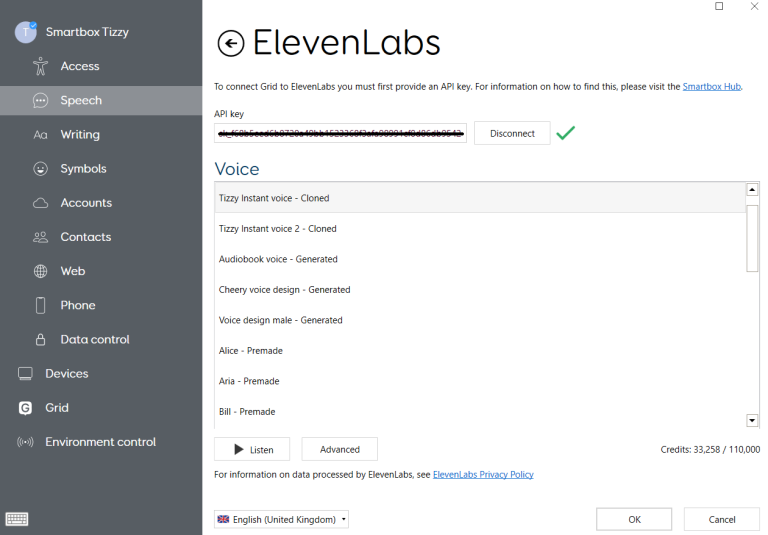The width and height of the screenshot is (768, 535).
Task: Click the Data control padlock icon
Action: (x=41, y=340)
